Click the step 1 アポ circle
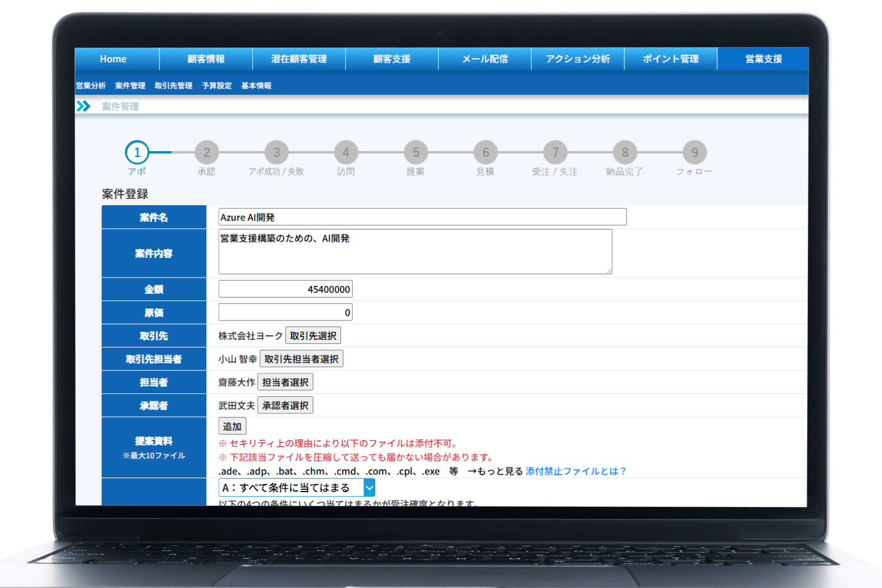This screenshot has height=588, width=882. pos(137,152)
